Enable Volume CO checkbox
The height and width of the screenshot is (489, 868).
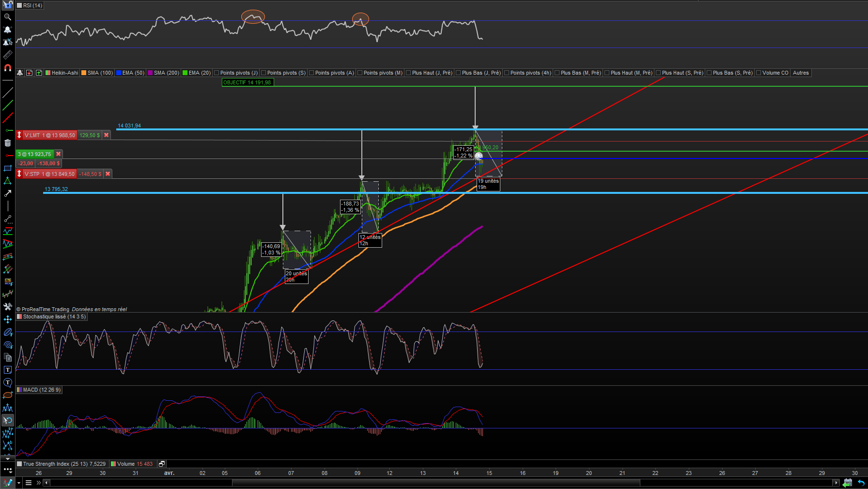(759, 73)
